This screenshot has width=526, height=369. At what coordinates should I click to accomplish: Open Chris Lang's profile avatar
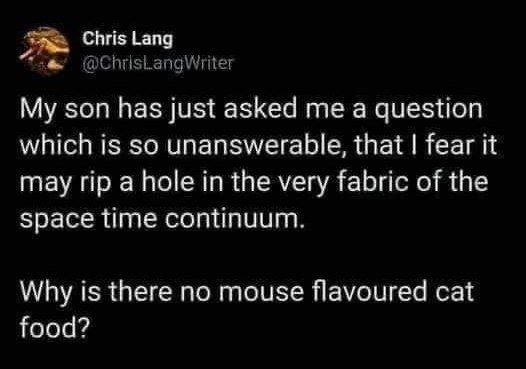point(44,51)
